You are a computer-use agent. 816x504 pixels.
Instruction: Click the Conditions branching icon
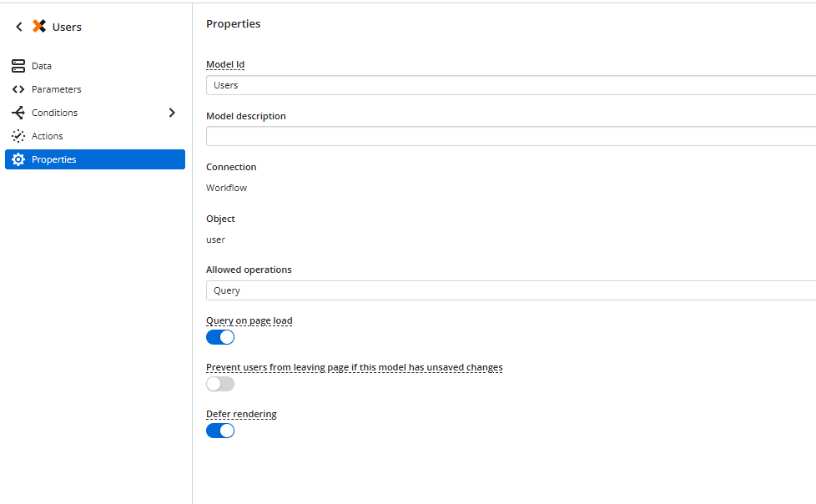(x=18, y=113)
